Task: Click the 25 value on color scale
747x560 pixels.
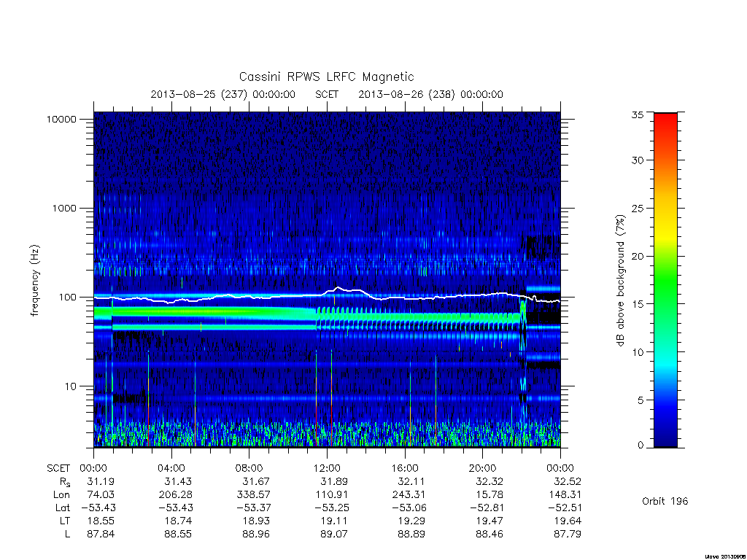Action: (637, 208)
